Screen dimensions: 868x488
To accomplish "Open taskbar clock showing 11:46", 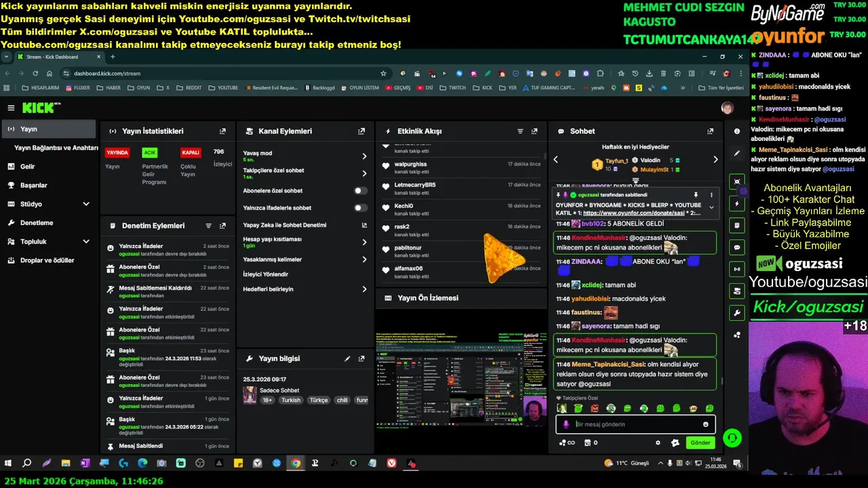I will click(715, 463).
